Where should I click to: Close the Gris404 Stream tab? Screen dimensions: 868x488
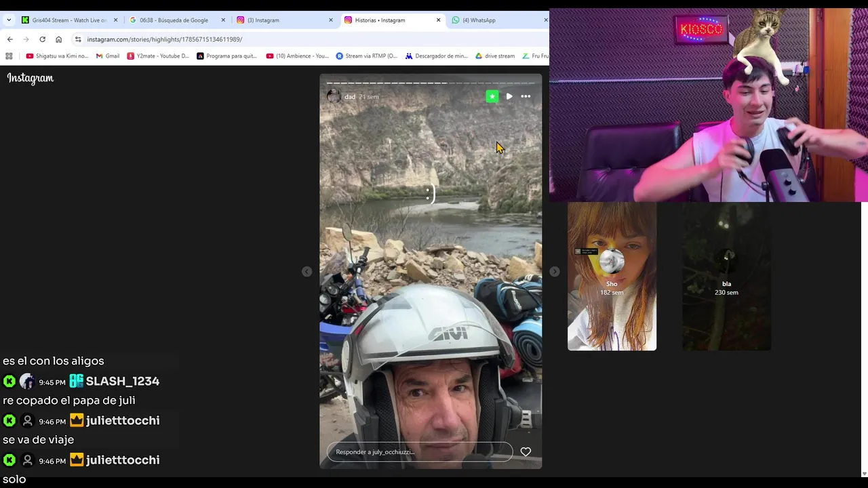115,20
